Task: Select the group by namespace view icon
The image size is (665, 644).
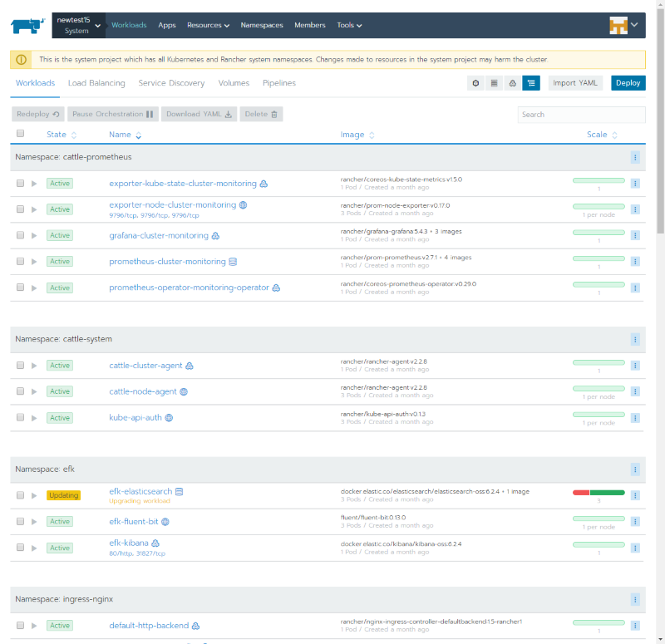Action: click(x=531, y=83)
